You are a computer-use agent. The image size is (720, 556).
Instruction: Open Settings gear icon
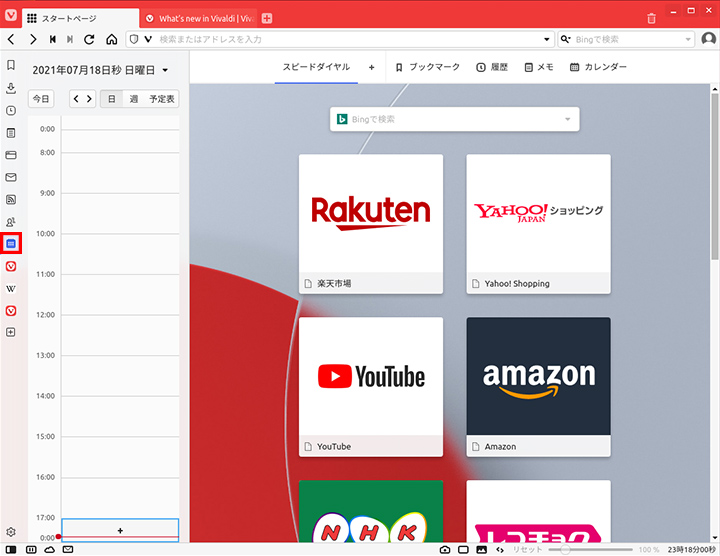(x=11, y=532)
